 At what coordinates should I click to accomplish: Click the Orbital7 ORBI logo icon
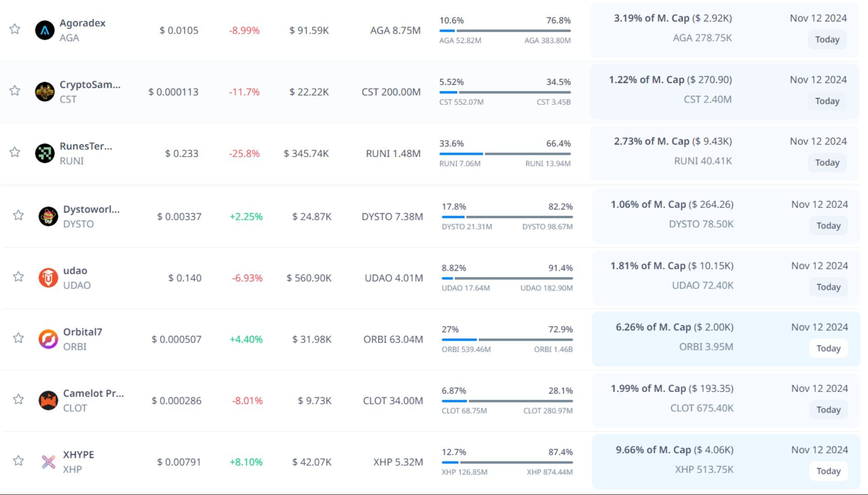(x=48, y=339)
